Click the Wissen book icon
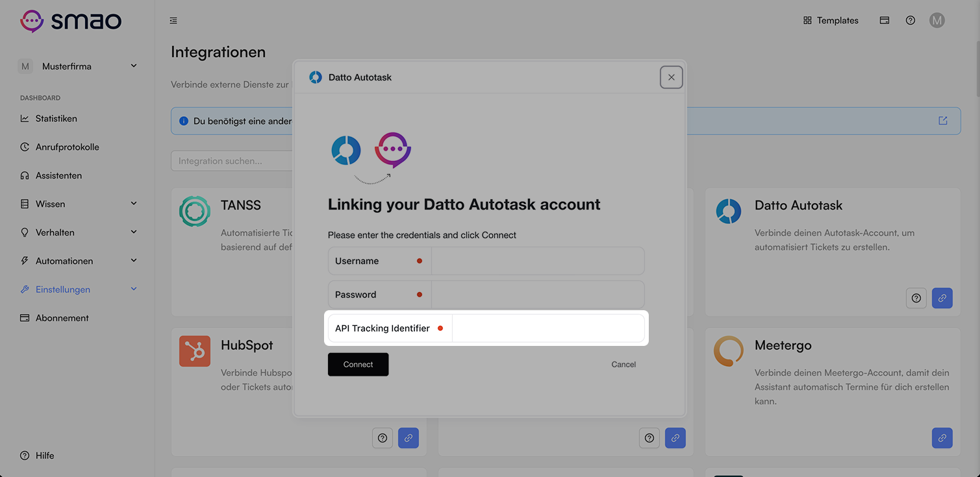Screen dimensions: 980x477 tap(25, 204)
